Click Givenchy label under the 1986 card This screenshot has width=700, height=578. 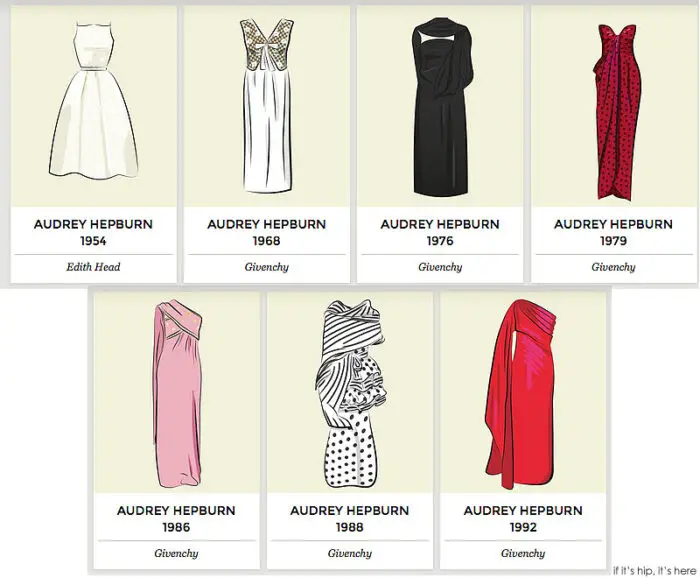[x=176, y=554]
